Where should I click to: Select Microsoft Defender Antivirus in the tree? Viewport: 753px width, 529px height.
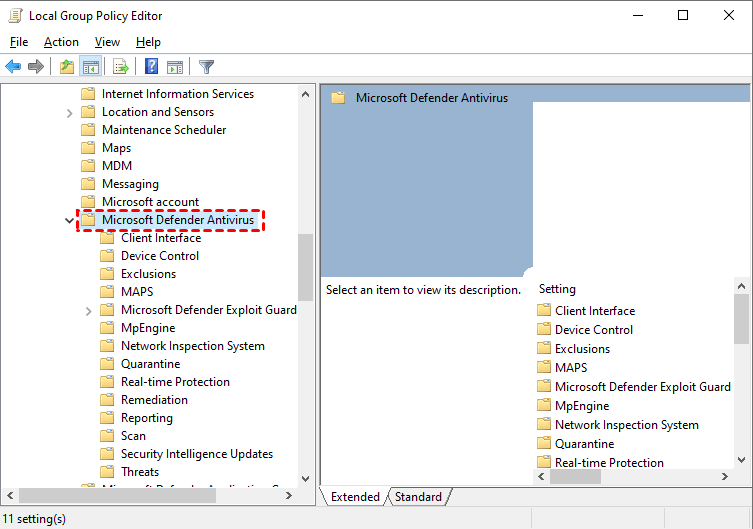pos(178,220)
